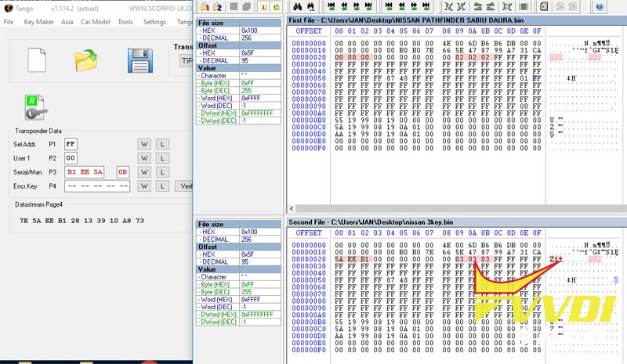The width and height of the screenshot is (627, 364).
Task: Click the last black-arrow icon in second navigation group
Action: point(426,6)
